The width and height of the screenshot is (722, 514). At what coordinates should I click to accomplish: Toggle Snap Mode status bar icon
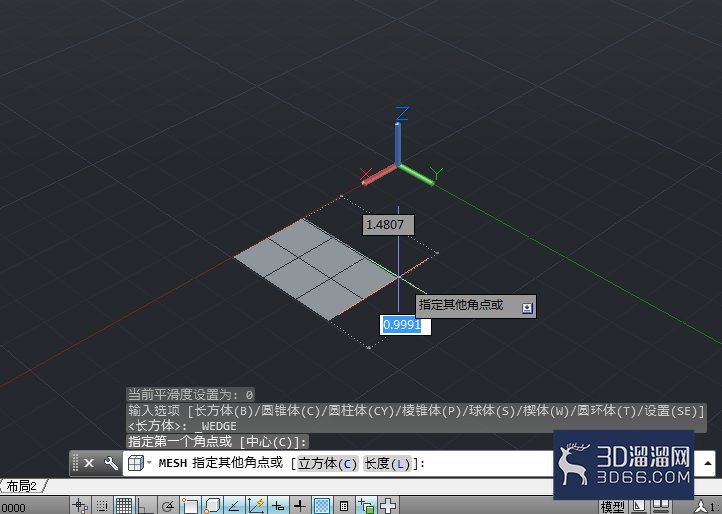click(x=102, y=506)
